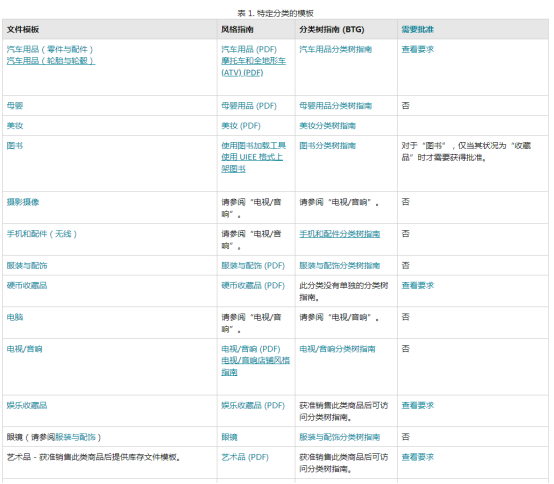Open 美妆分类树指南 link
Viewport: 554px width, 484px height.
pos(328,126)
